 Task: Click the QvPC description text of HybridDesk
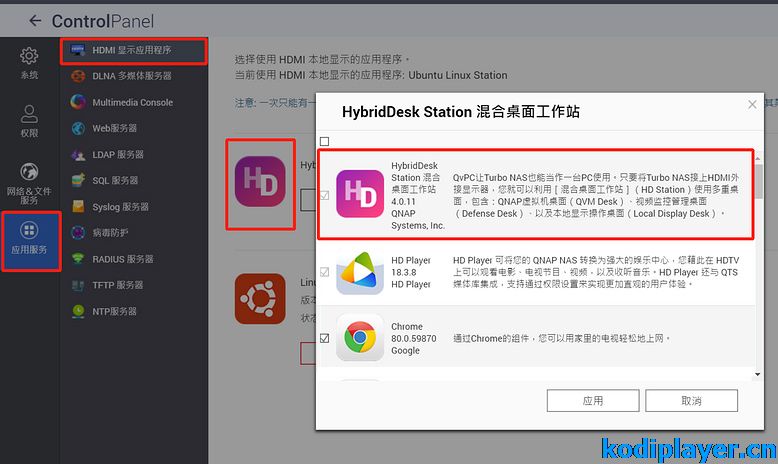[596, 196]
